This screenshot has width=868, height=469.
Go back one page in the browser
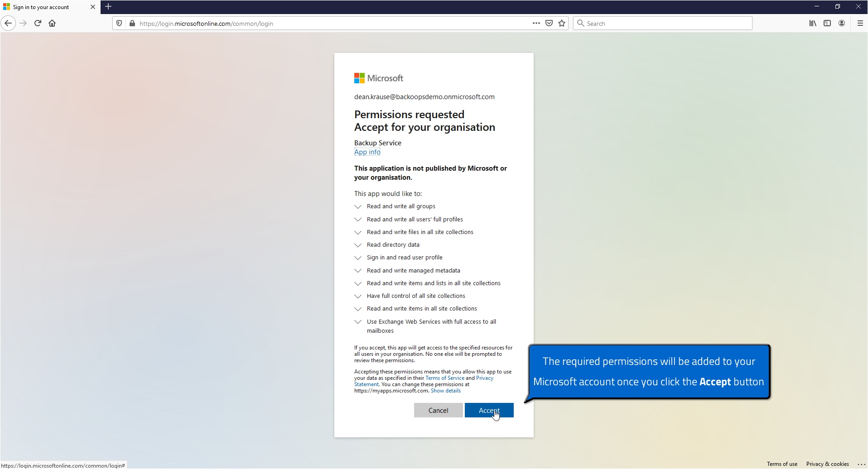[x=8, y=23]
